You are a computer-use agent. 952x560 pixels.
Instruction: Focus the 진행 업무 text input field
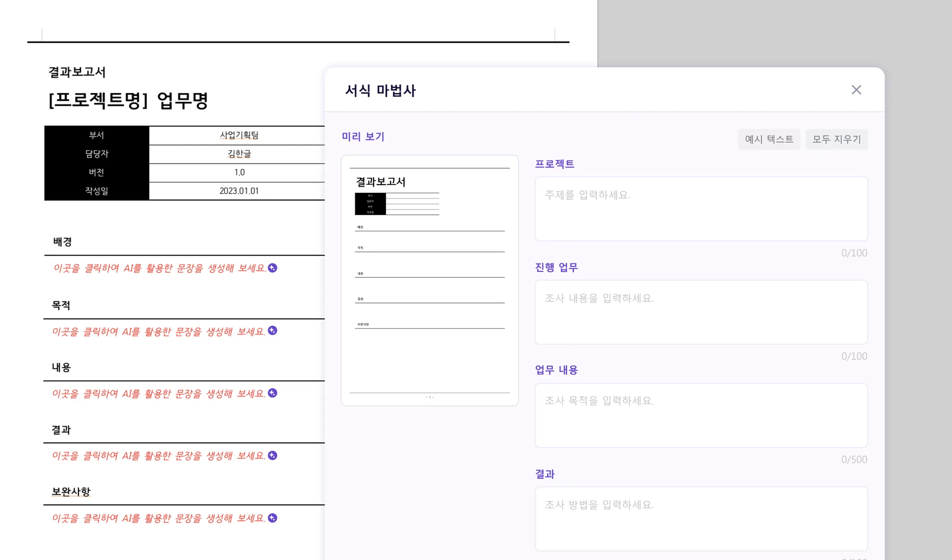point(701,312)
